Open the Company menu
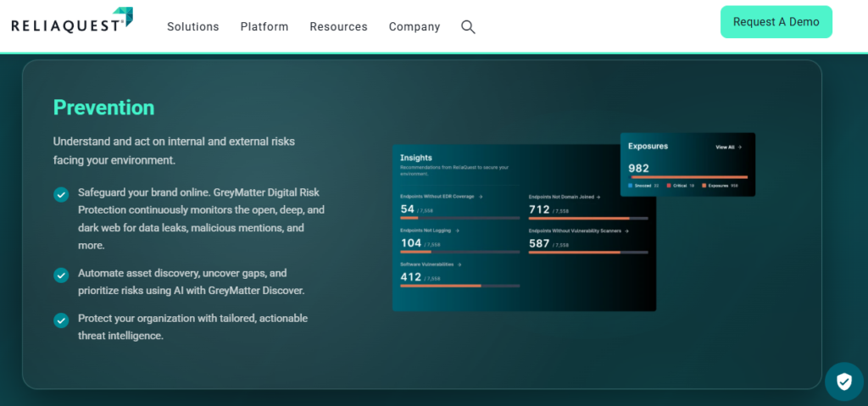The height and width of the screenshot is (406, 868). (x=415, y=26)
